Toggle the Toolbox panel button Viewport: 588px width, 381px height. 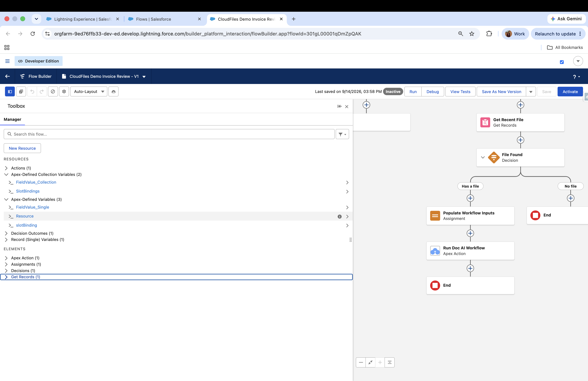[10, 92]
